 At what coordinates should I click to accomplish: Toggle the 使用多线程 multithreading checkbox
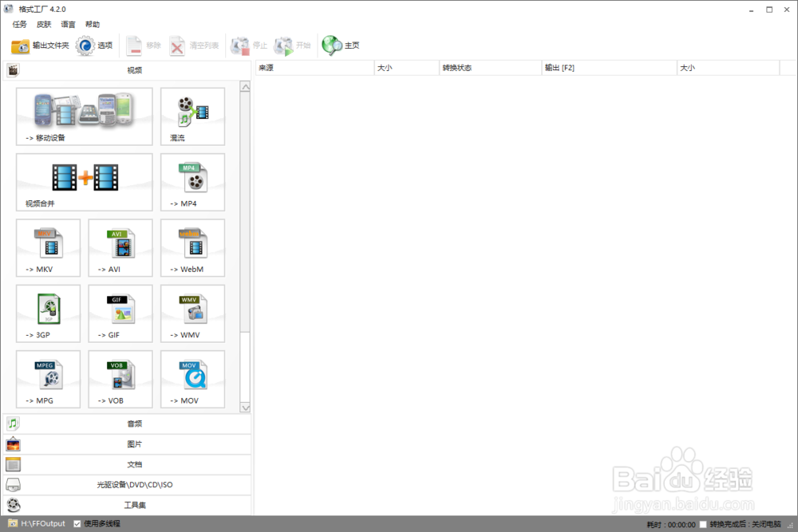[77, 524]
